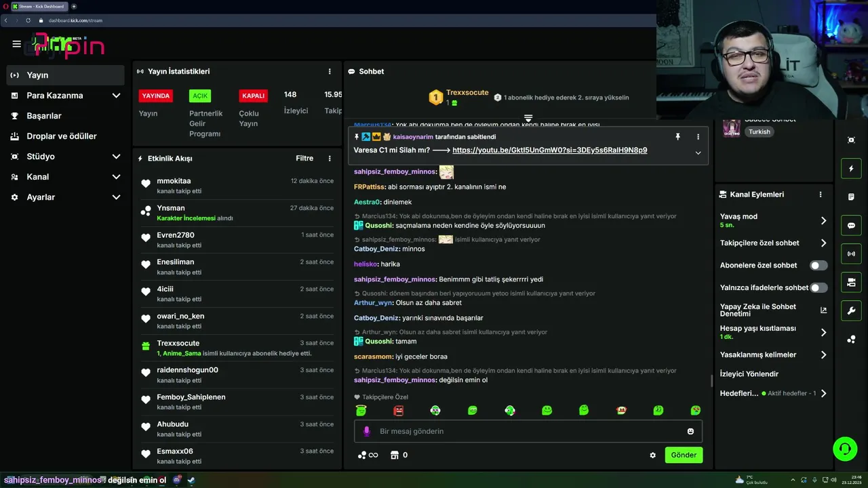The width and height of the screenshot is (868, 488).
Task: Expand the Para Kazanma menu
Action: tap(65, 96)
